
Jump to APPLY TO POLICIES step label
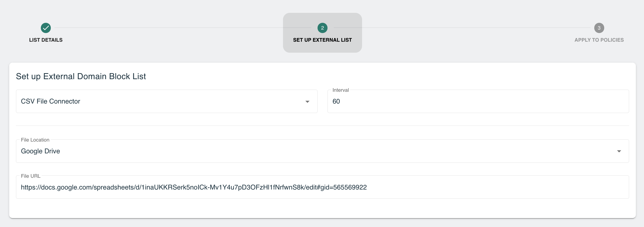[x=599, y=40]
